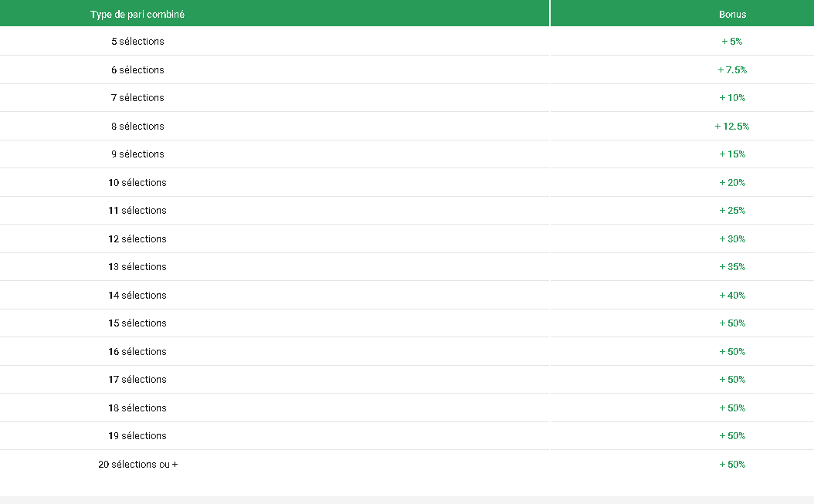Select the '12 sélections' row label

click(x=137, y=238)
